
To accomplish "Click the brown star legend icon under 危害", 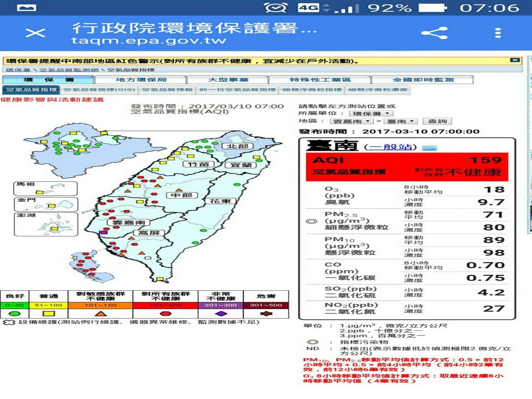I will 266,313.
